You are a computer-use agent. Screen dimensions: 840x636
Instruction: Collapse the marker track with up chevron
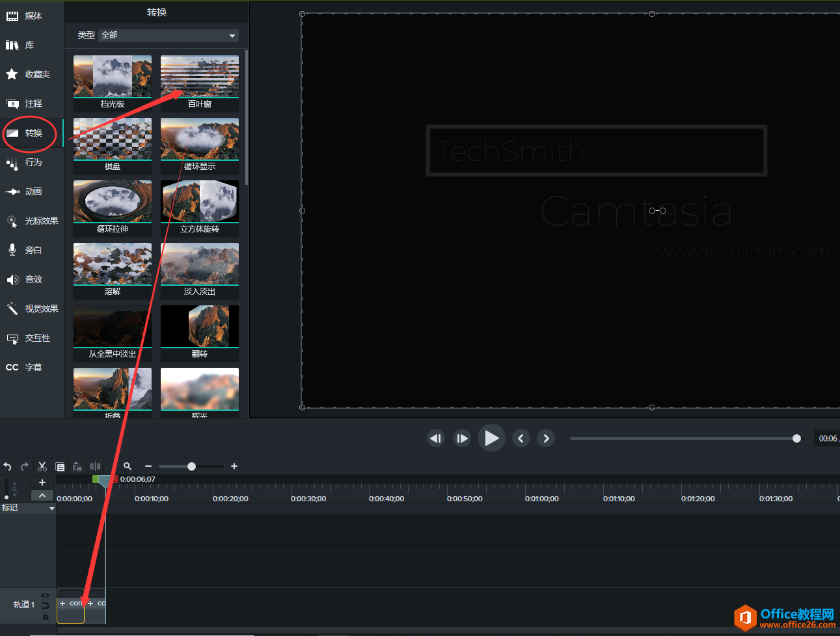click(x=42, y=495)
